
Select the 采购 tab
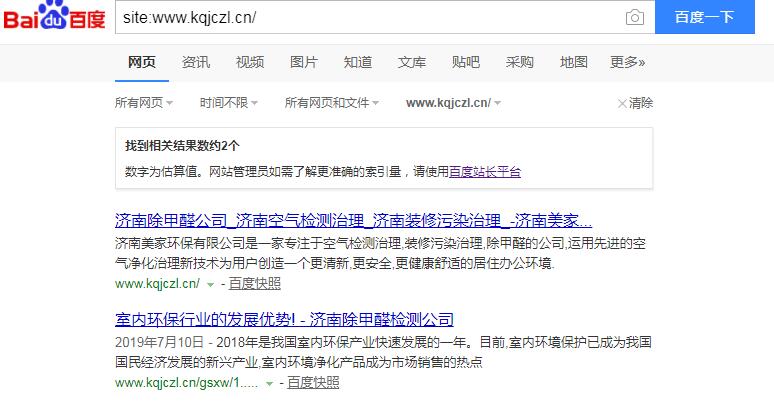[x=519, y=62]
